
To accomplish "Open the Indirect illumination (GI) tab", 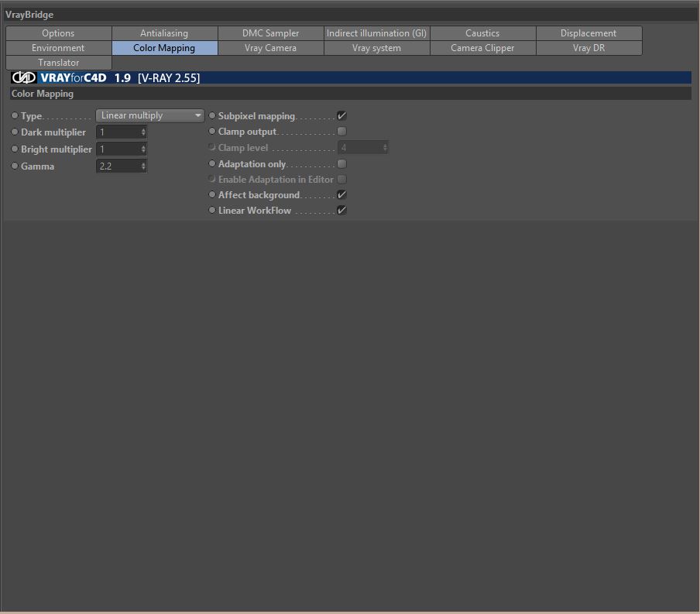I will 377,33.
